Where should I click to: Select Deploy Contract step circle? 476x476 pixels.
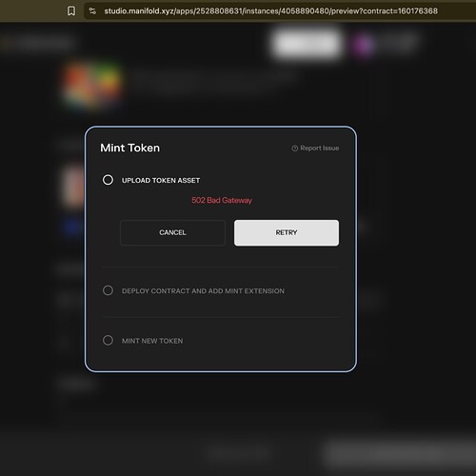point(108,290)
